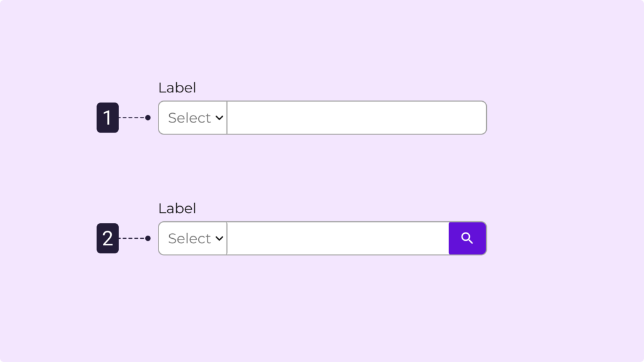Click the Label text above the first field
The width and height of the screenshot is (644, 362).
click(177, 88)
